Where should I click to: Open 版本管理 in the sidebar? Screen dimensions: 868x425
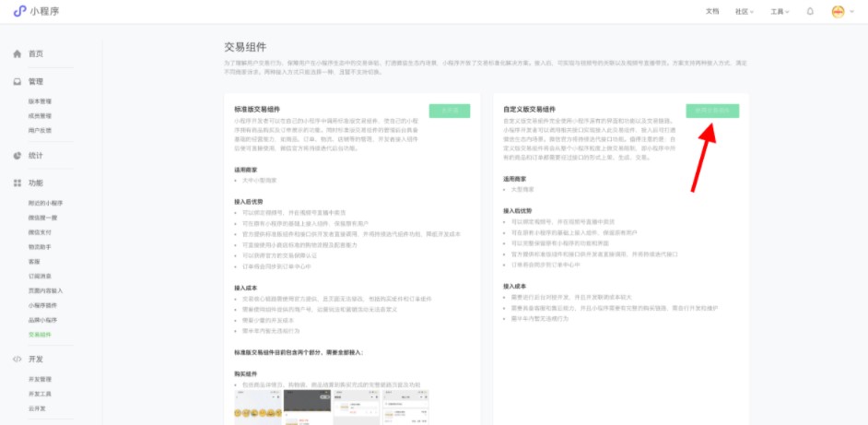(40, 101)
